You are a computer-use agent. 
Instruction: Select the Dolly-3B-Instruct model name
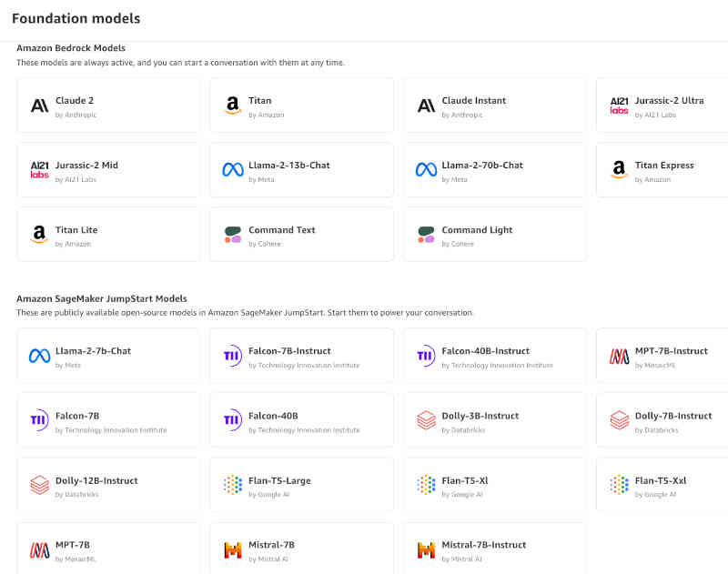480,416
